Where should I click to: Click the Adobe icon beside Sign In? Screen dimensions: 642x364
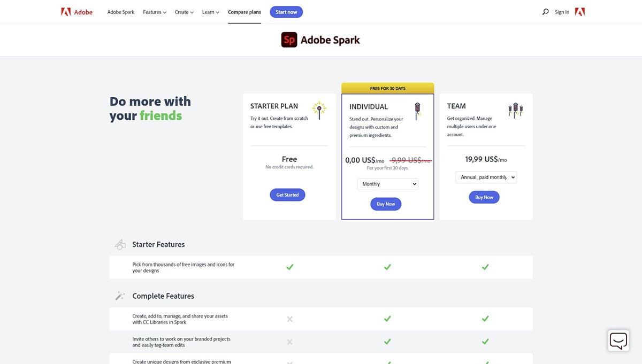(579, 12)
